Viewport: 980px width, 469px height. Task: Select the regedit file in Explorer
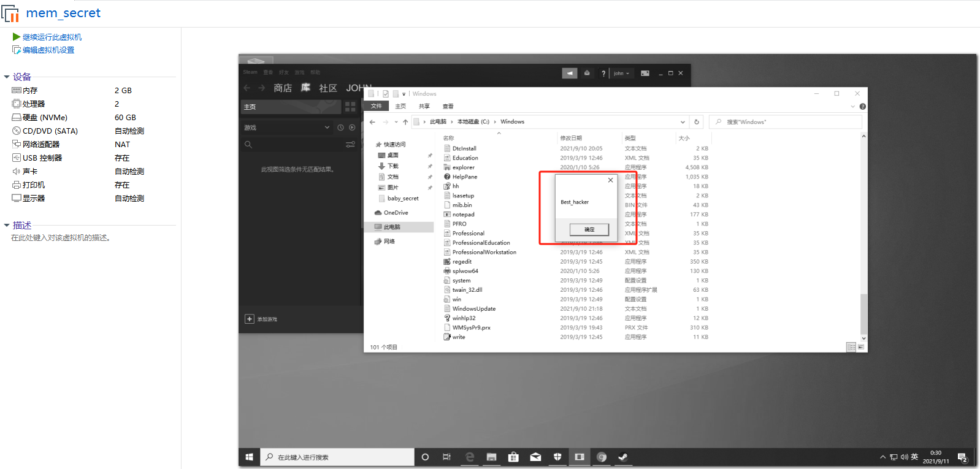coord(462,262)
